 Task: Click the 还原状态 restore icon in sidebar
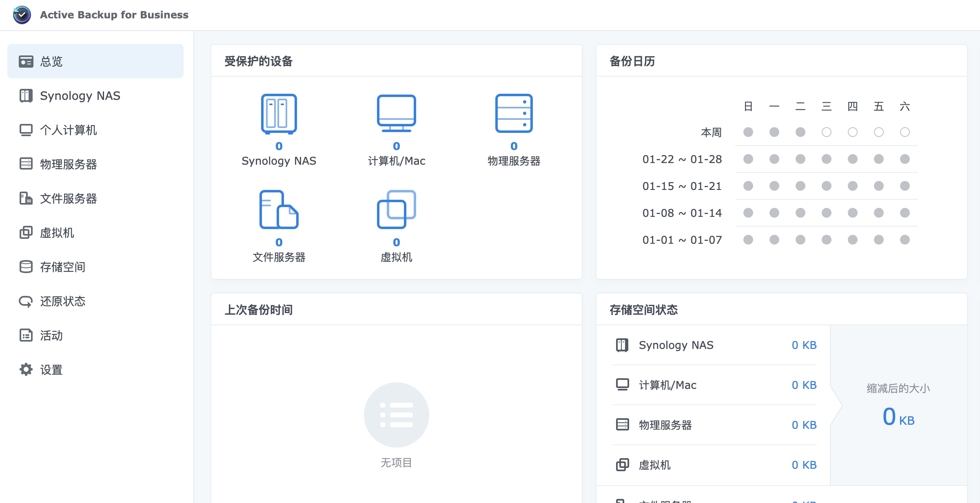pos(26,301)
